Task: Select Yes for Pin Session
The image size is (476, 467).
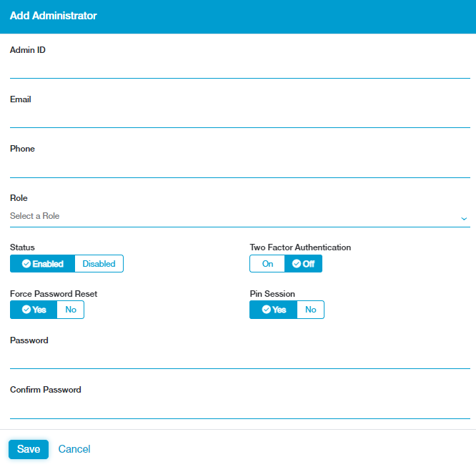Action: click(x=273, y=310)
